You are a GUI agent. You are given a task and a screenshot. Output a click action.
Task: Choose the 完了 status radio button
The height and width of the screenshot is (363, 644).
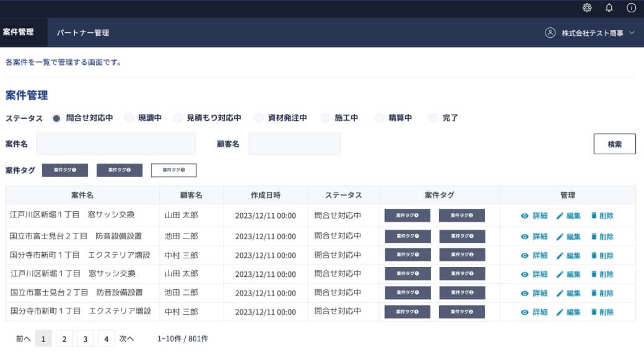click(x=433, y=118)
